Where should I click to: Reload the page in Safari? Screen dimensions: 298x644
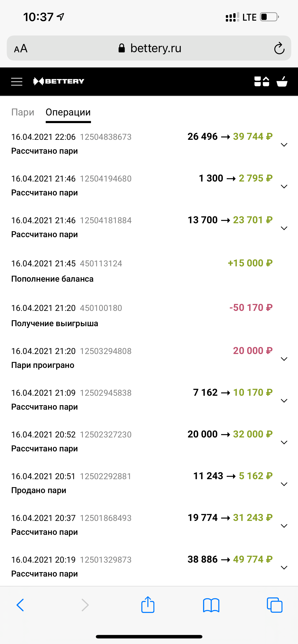tap(279, 48)
